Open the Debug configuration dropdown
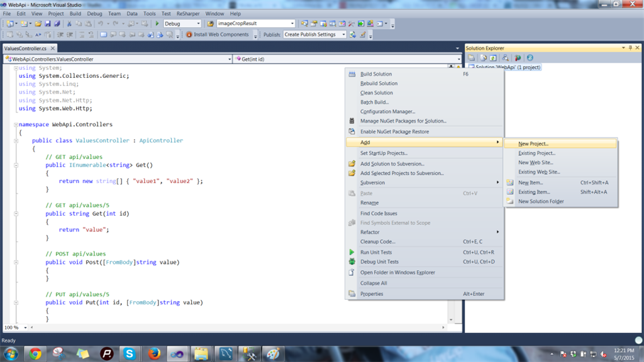Screen dimensions: 644x362 tap(197, 24)
